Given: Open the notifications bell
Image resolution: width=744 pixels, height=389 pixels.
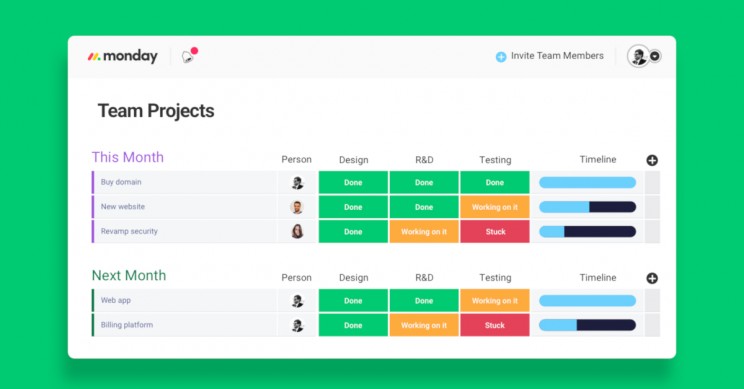Looking at the screenshot, I should 188,56.
